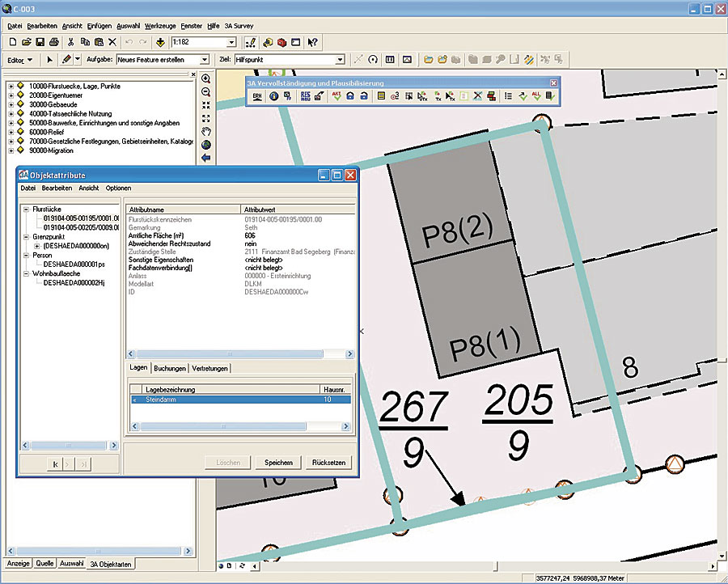Click the Save disk icon
The width and height of the screenshot is (728, 584).
click(40, 42)
